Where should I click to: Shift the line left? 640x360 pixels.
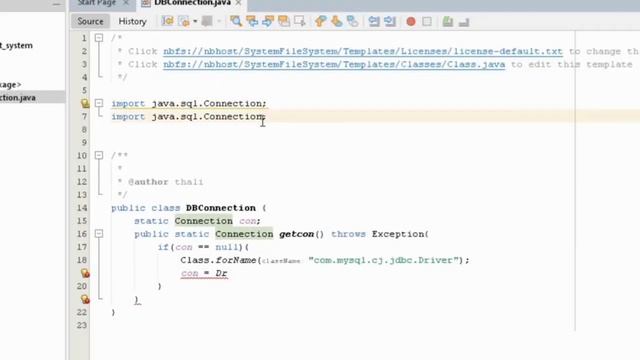click(x=374, y=21)
